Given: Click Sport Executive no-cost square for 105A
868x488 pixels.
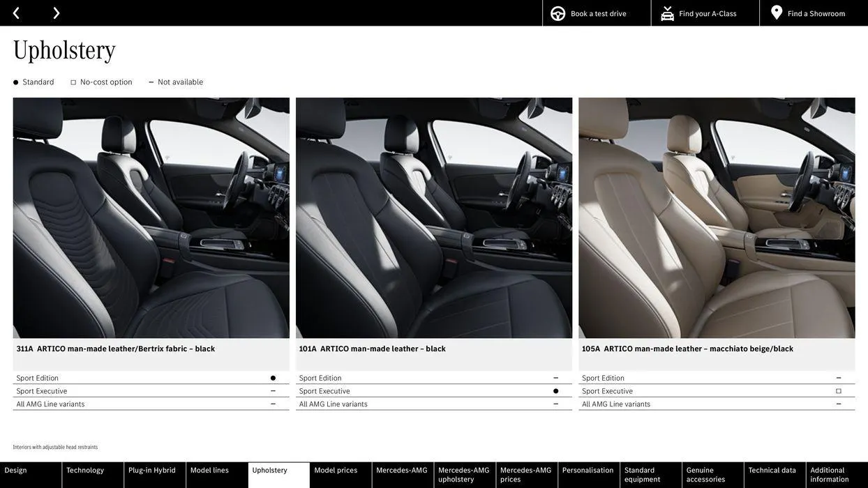Looking at the screenshot, I should (838, 392).
